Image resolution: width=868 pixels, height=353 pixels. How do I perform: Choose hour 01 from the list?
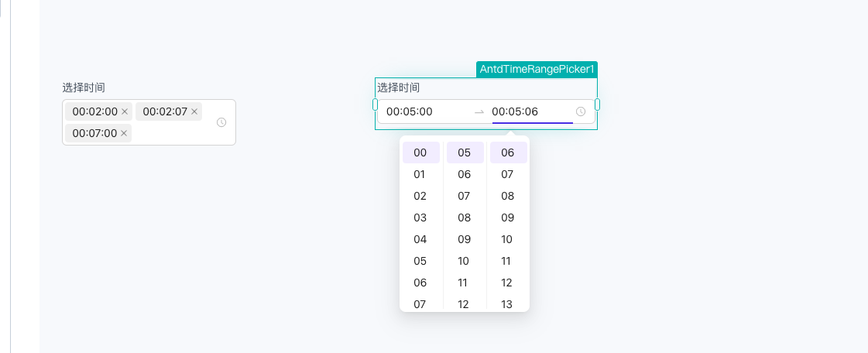(420, 175)
